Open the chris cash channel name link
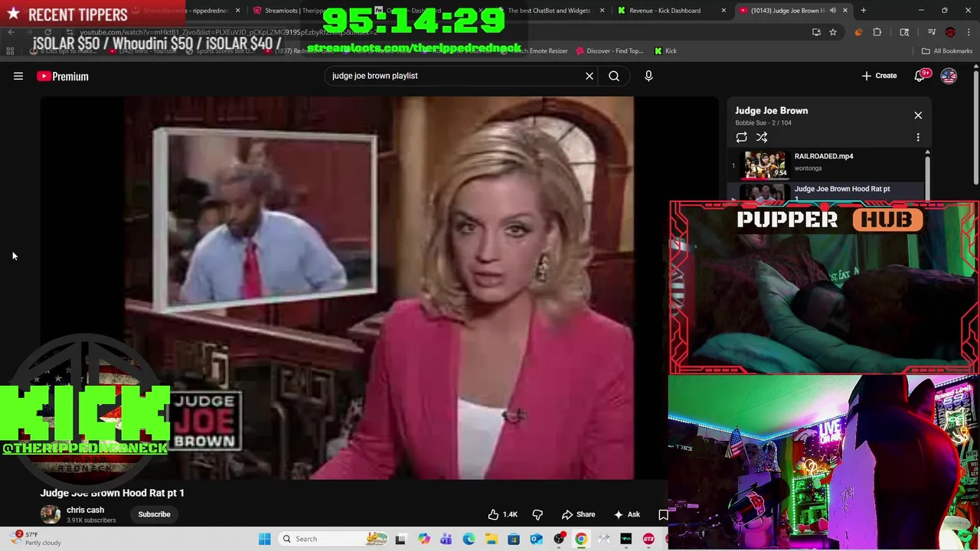The width and height of the screenshot is (980, 551). [85, 510]
